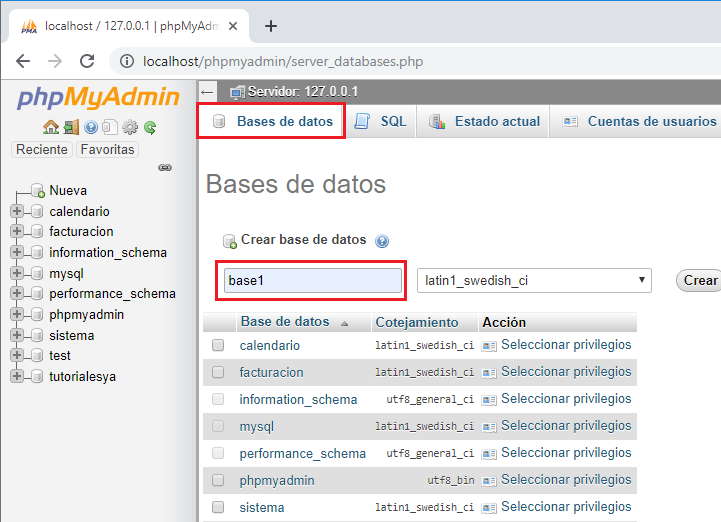721x522 pixels.
Task: Open Seleccionar privilegios for sistema
Action: pyautogui.click(x=566, y=507)
